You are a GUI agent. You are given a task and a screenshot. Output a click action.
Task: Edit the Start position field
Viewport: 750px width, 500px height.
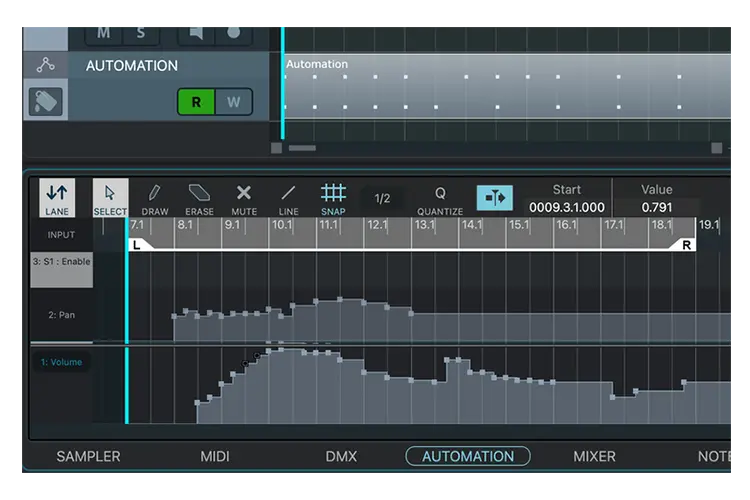567,207
